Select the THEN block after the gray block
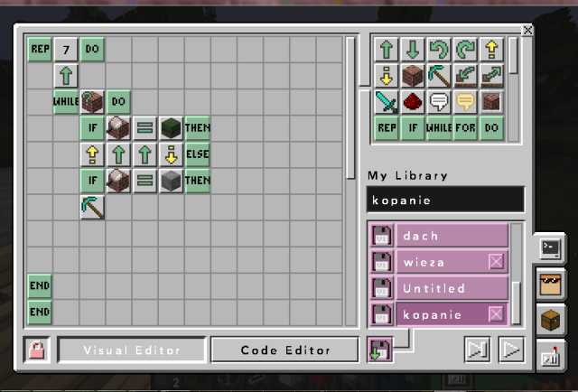The image size is (578, 392). (197, 181)
